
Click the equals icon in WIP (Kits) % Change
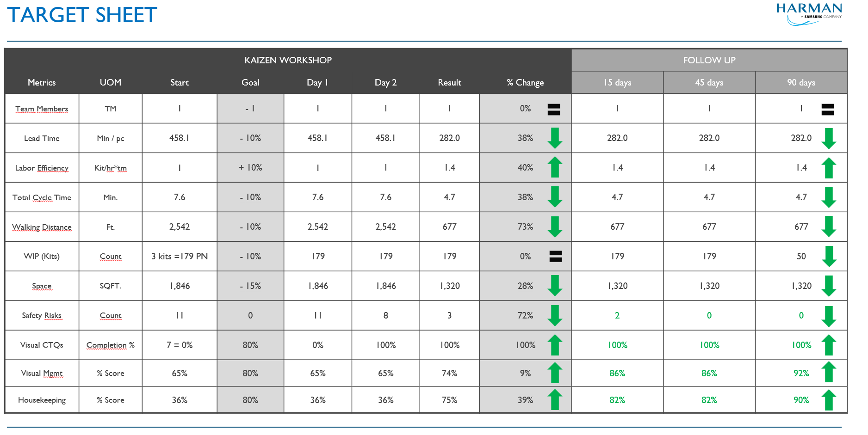pyautogui.click(x=555, y=256)
